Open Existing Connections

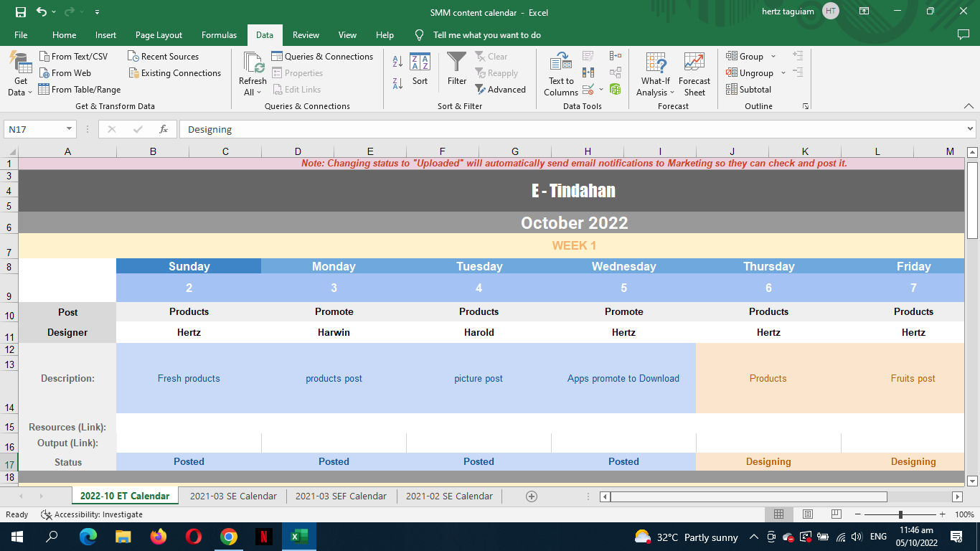174,72
